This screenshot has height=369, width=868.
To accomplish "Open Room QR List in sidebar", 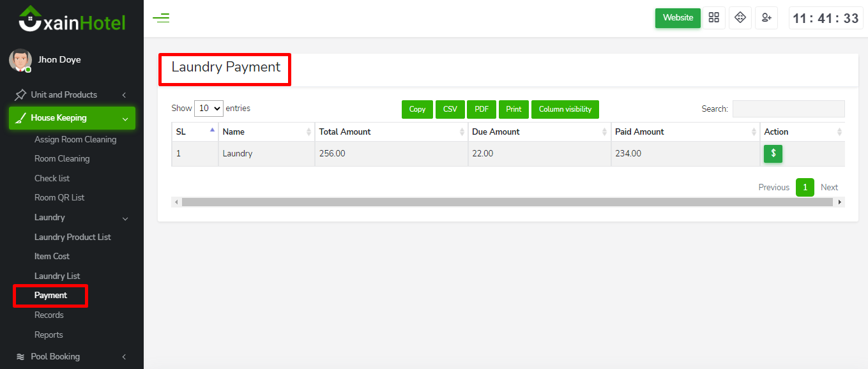I will click(x=59, y=197).
